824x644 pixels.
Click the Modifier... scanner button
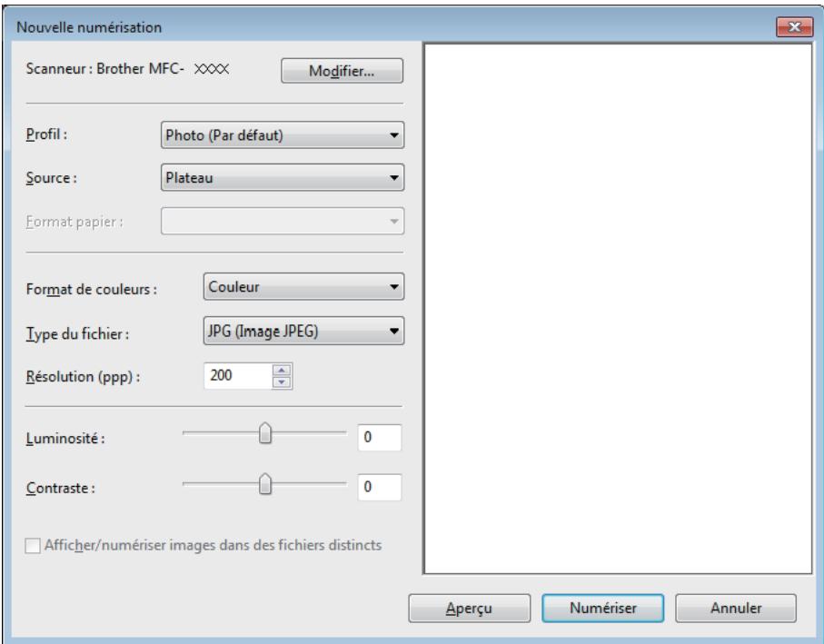point(343,71)
